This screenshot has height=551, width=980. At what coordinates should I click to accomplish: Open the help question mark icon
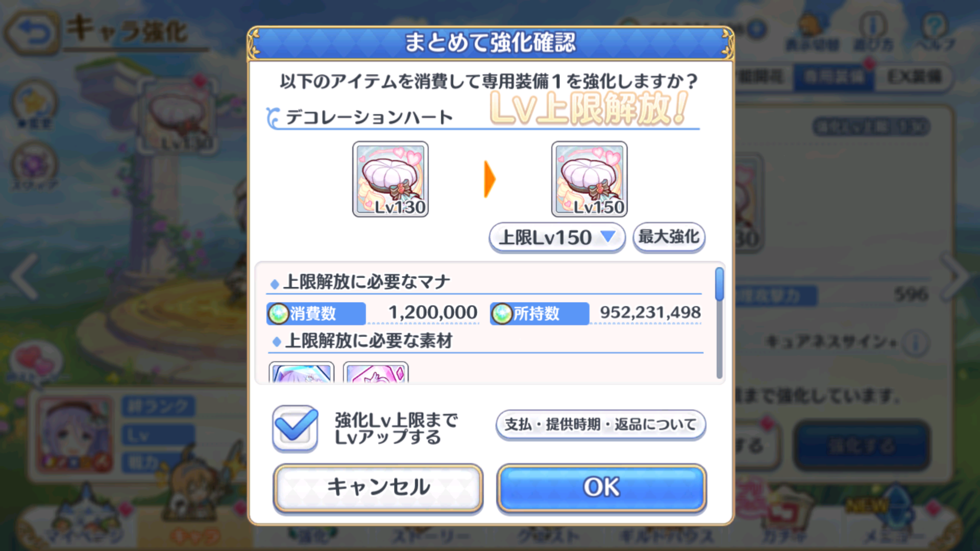(935, 32)
